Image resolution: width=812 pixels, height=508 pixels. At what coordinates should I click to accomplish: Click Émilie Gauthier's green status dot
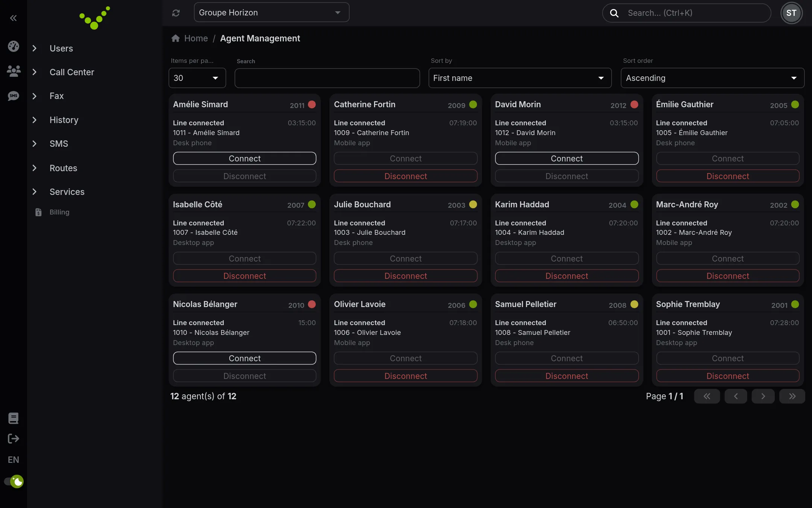click(x=795, y=105)
